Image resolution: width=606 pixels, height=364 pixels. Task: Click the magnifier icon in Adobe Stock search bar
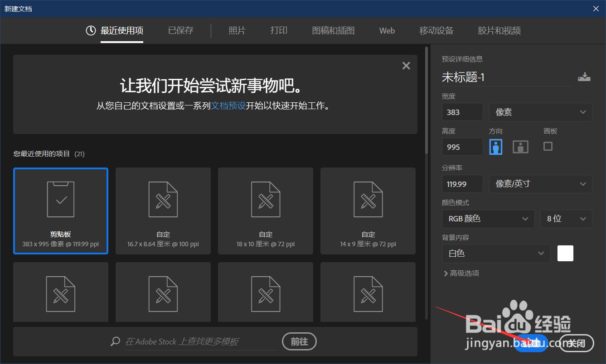(115, 341)
